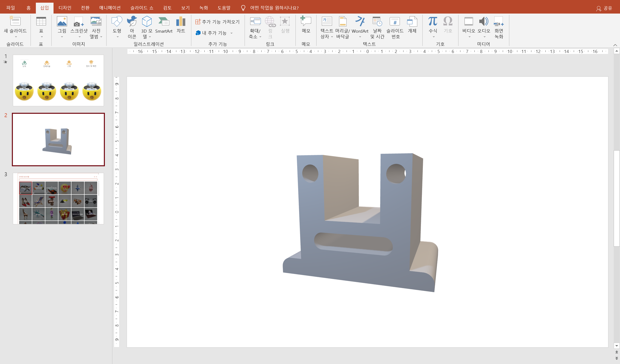Insert a chart with 차트 icon
620x364 pixels.
181,22
